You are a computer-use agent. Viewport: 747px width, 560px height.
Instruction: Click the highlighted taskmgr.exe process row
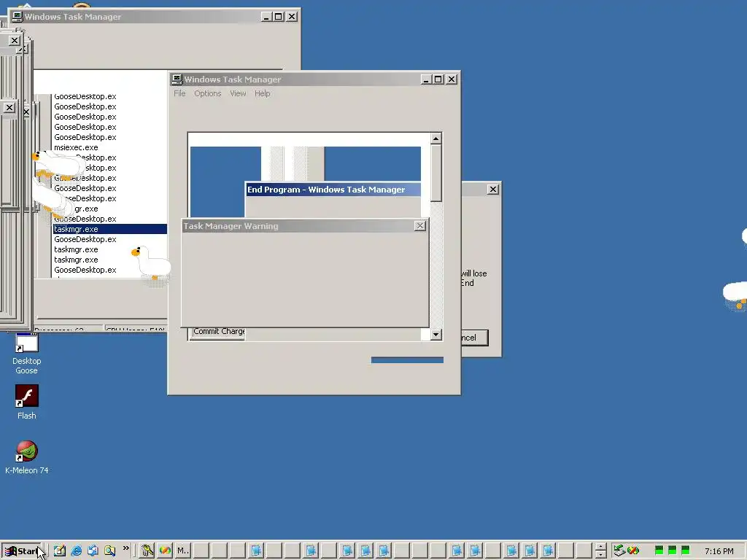[110, 229]
